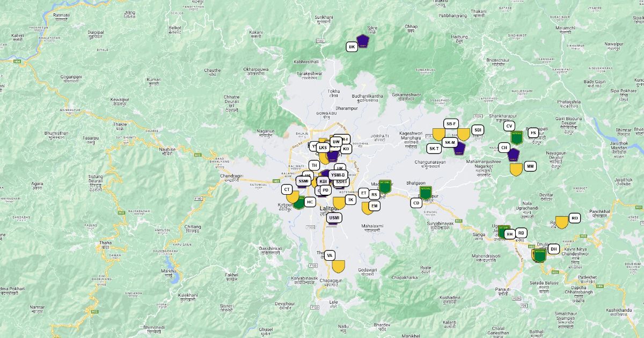Click the purple pentagon marker below SK-M

459,148
